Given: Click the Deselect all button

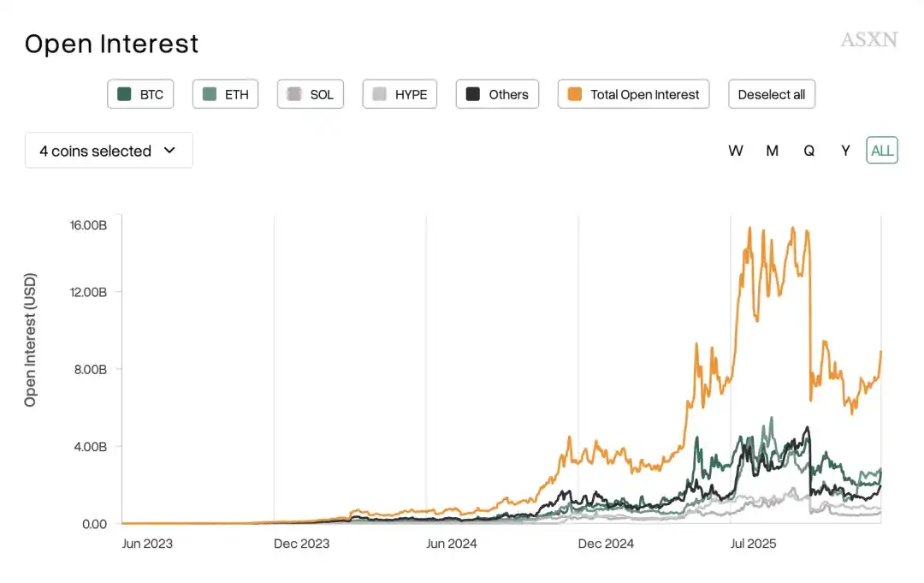Looking at the screenshot, I should pos(771,94).
